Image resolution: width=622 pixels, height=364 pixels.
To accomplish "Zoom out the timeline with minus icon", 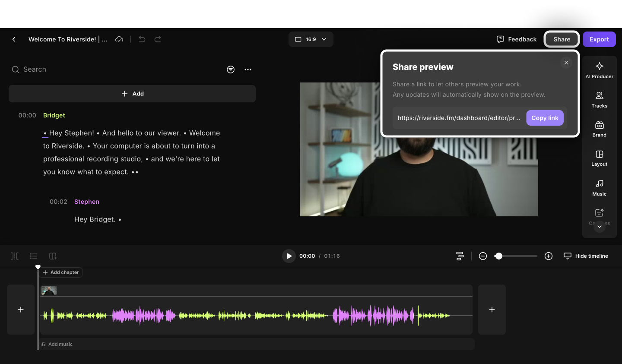I will [x=483, y=256].
